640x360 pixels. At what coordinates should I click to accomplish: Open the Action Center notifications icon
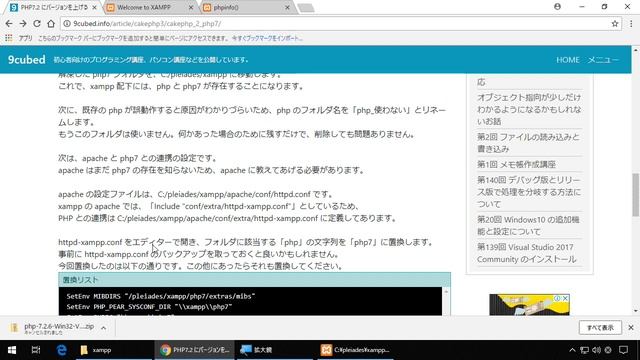(623, 350)
